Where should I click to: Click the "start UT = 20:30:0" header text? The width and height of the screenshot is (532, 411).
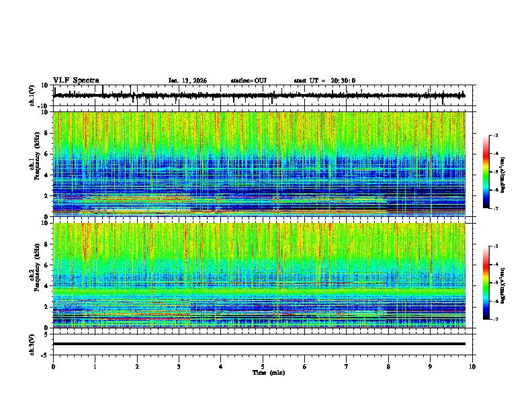click(324, 81)
